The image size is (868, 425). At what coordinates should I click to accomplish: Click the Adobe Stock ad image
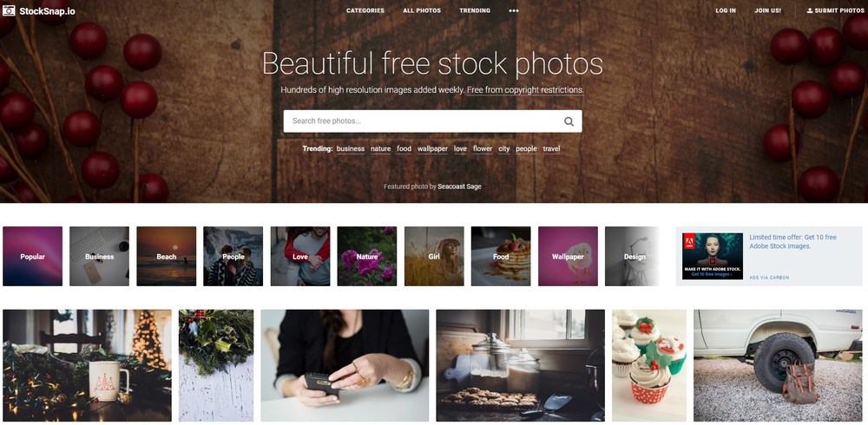pos(713,256)
